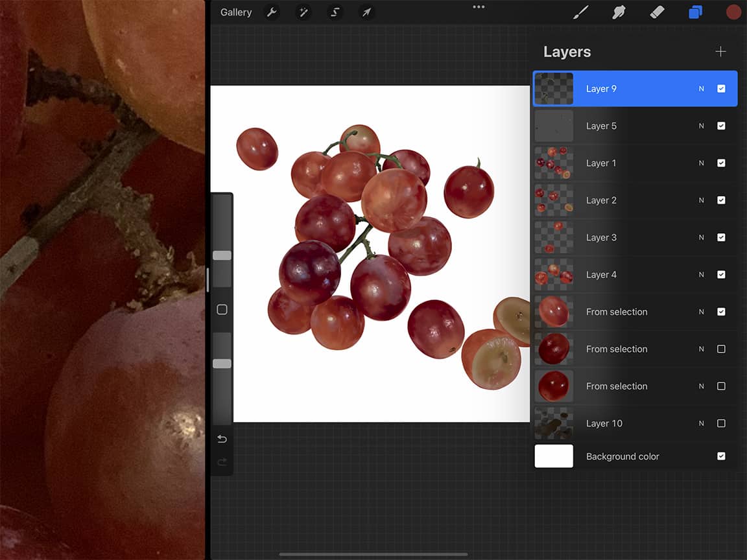The height and width of the screenshot is (560, 747).
Task: Add a new layer with the plus button
Action: tap(720, 51)
